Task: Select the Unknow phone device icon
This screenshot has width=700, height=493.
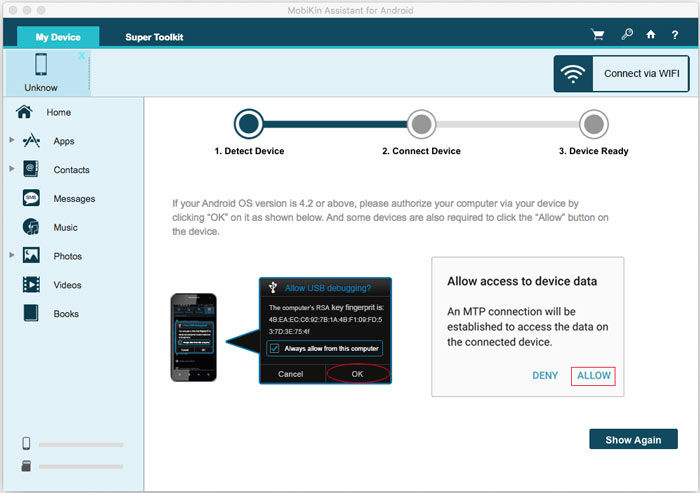Action: click(x=41, y=64)
